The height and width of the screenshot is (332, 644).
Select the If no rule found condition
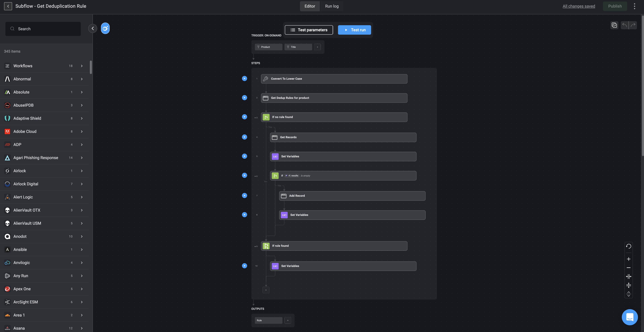coord(334,117)
